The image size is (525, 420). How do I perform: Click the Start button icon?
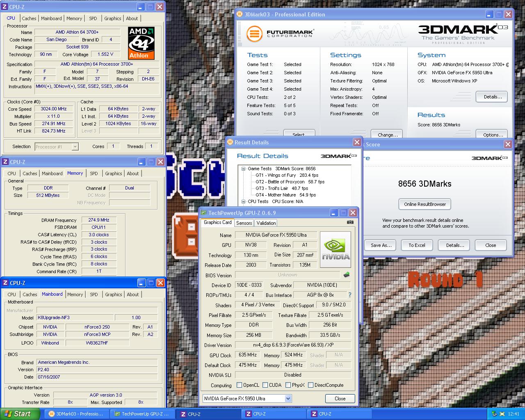click(8, 414)
